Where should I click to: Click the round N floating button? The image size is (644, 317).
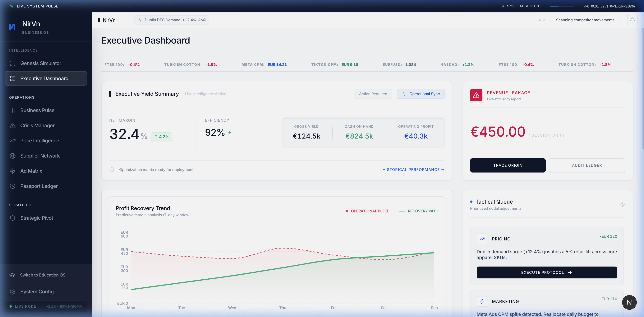(x=629, y=302)
